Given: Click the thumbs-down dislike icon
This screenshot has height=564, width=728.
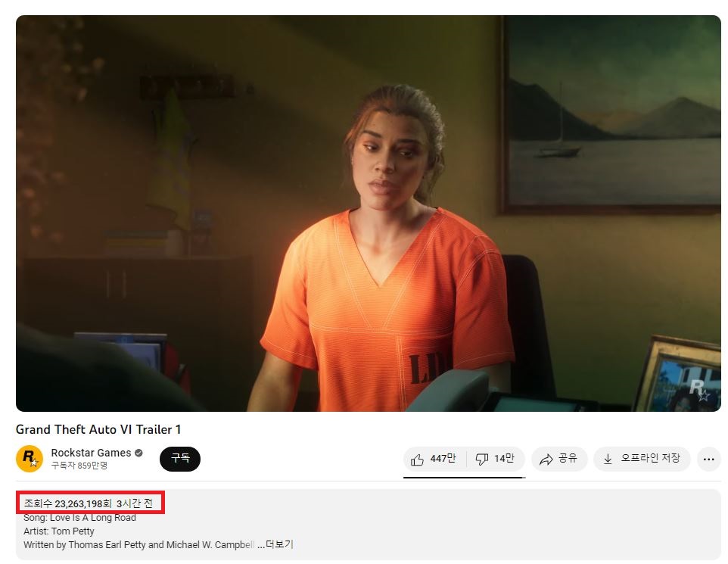Looking at the screenshot, I should click(x=482, y=460).
